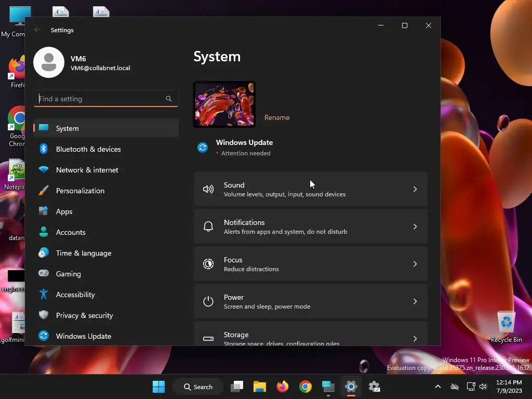Image resolution: width=532 pixels, height=399 pixels.
Task: Open Firefox from the taskbar
Action: [x=282, y=387]
